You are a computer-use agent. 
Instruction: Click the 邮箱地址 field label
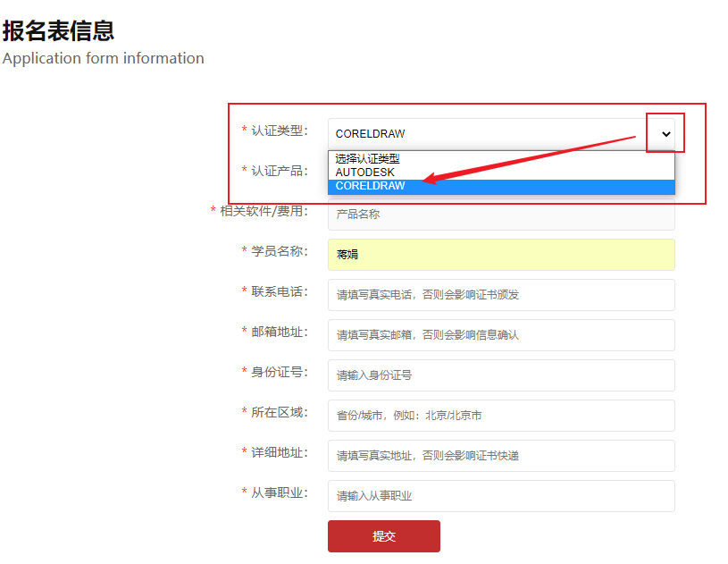(280, 332)
